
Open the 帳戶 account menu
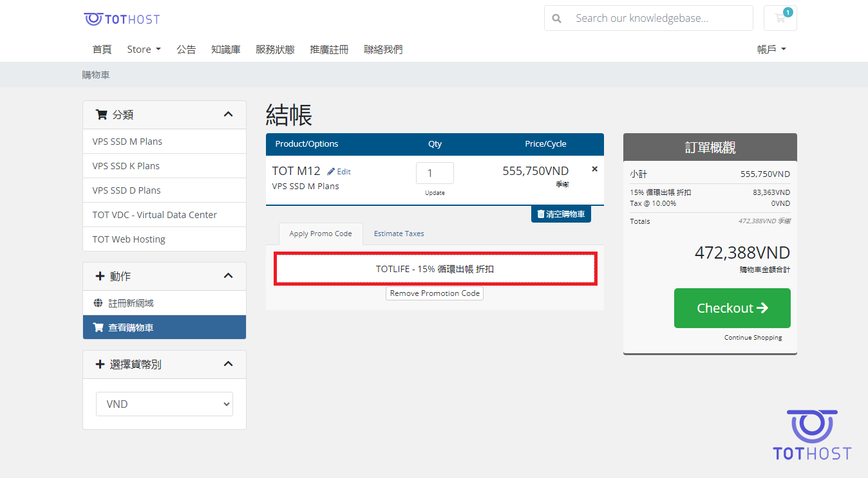click(x=771, y=50)
